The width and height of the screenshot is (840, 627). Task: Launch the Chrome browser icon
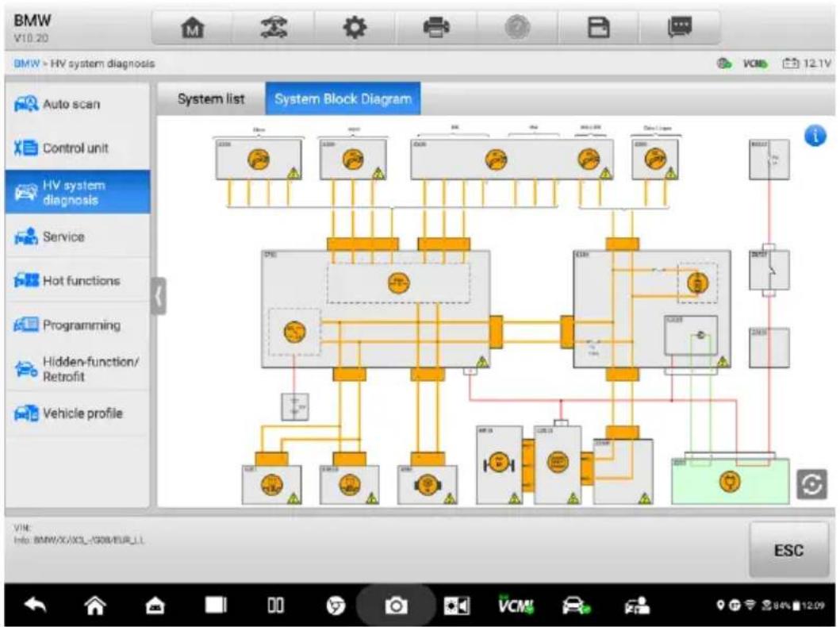click(336, 606)
